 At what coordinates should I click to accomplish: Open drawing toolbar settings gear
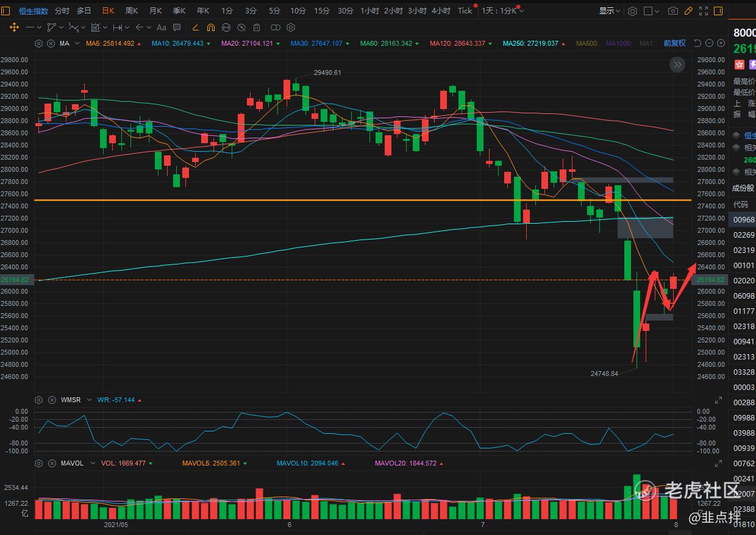291,27
